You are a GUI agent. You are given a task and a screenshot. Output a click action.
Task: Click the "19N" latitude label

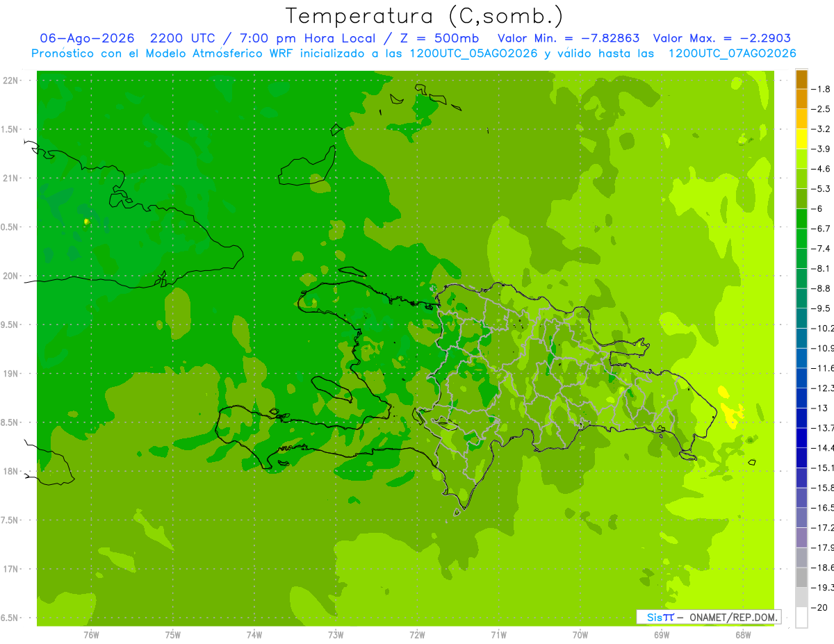(10, 374)
